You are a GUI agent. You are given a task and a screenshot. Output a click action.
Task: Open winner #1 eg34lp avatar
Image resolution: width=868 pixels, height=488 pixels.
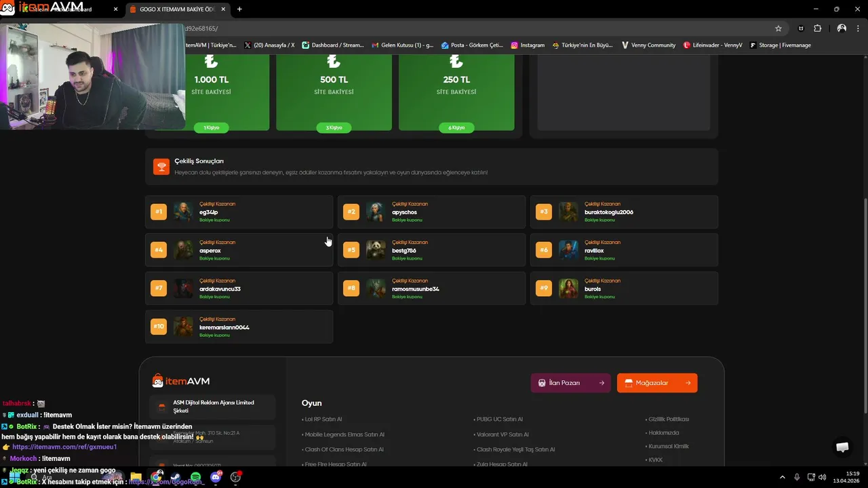[183, 211]
